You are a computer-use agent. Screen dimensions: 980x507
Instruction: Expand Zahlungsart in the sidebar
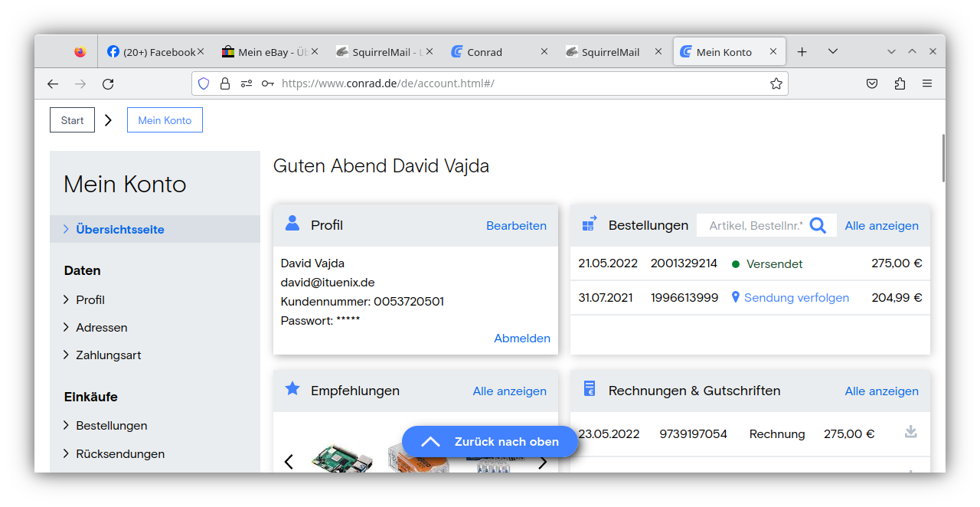tap(108, 355)
